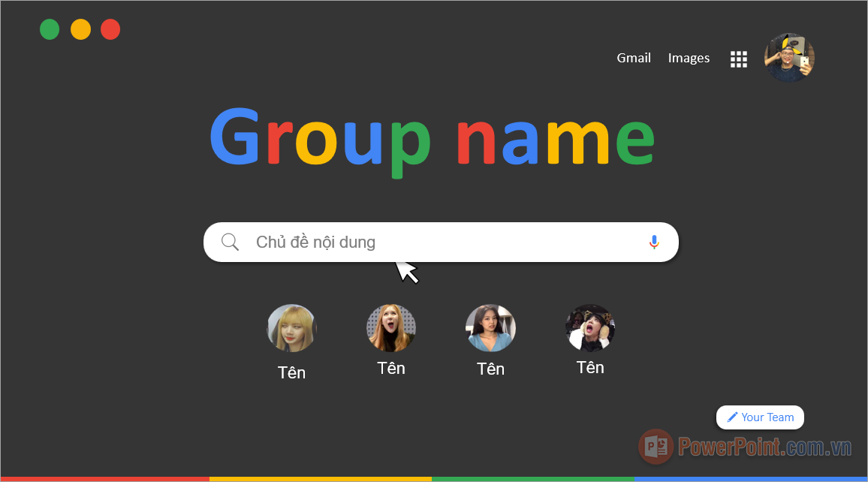Open the Gmail link

[634, 58]
